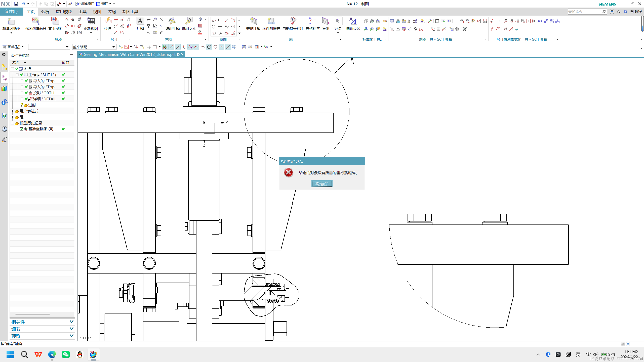
Task: Switch to the 制图工具 ribbon tab
Action: 130,12
